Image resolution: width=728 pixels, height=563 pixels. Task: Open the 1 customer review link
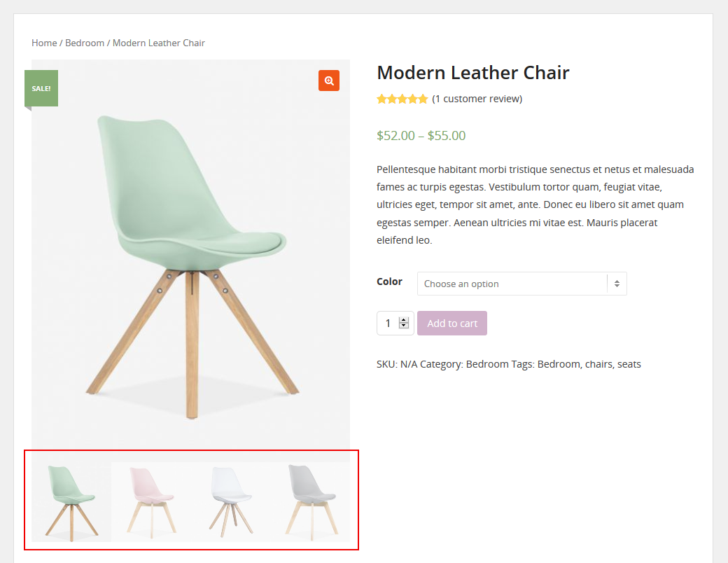477,99
